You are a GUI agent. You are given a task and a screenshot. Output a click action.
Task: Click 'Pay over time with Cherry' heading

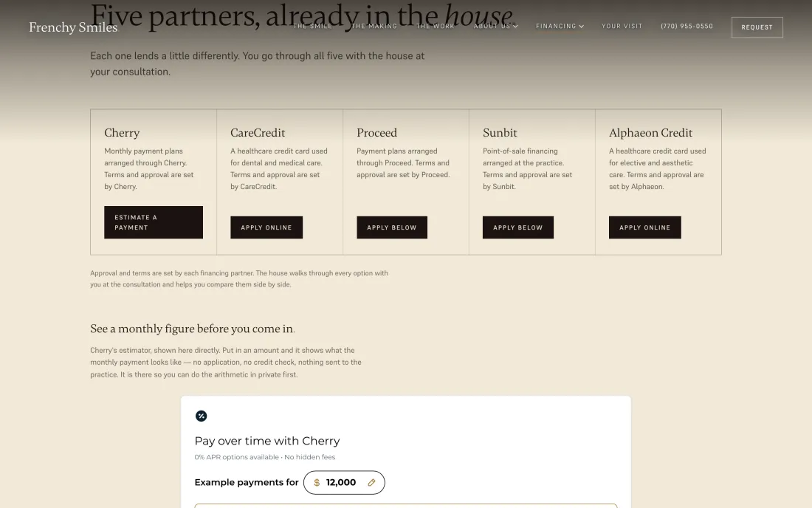266,442
